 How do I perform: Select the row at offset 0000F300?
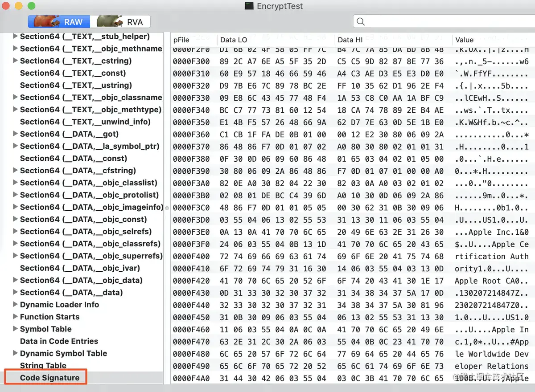pyautogui.click(x=353, y=61)
